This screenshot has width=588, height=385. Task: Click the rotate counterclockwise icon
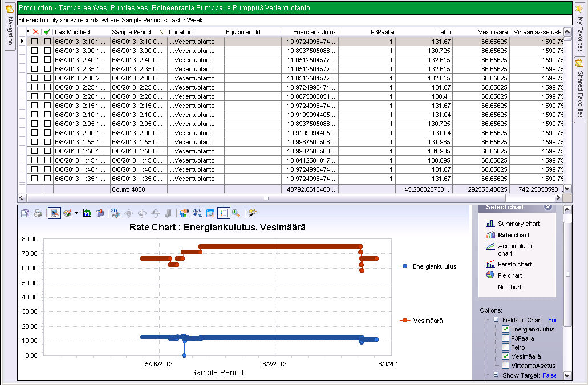[x=155, y=213]
